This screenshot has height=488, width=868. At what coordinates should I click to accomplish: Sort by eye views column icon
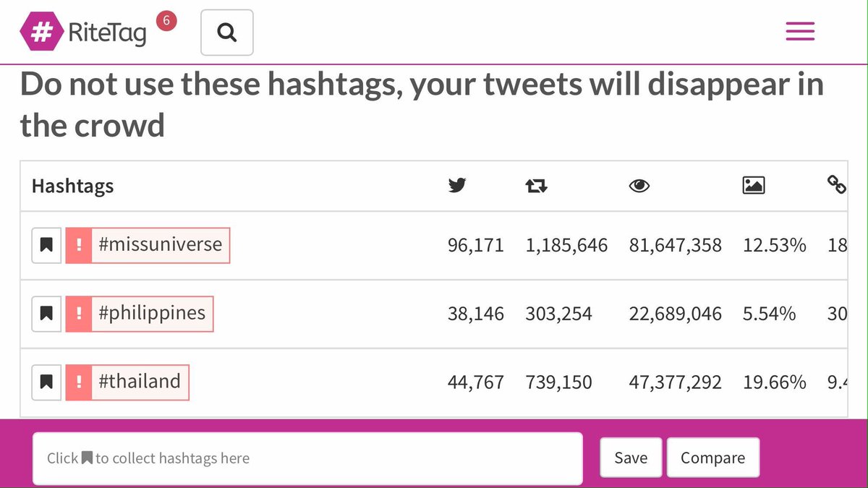(x=639, y=187)
